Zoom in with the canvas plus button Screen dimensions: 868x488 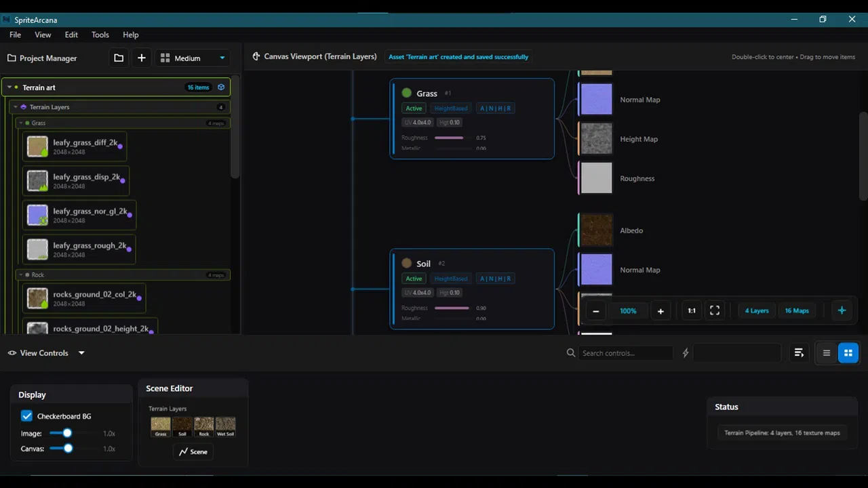(660, 311)
